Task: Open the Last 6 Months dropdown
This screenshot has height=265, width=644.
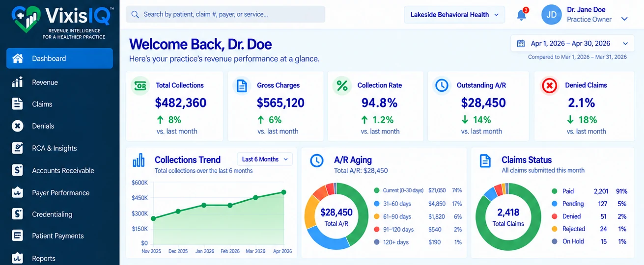Action: (x=265, y=159)
